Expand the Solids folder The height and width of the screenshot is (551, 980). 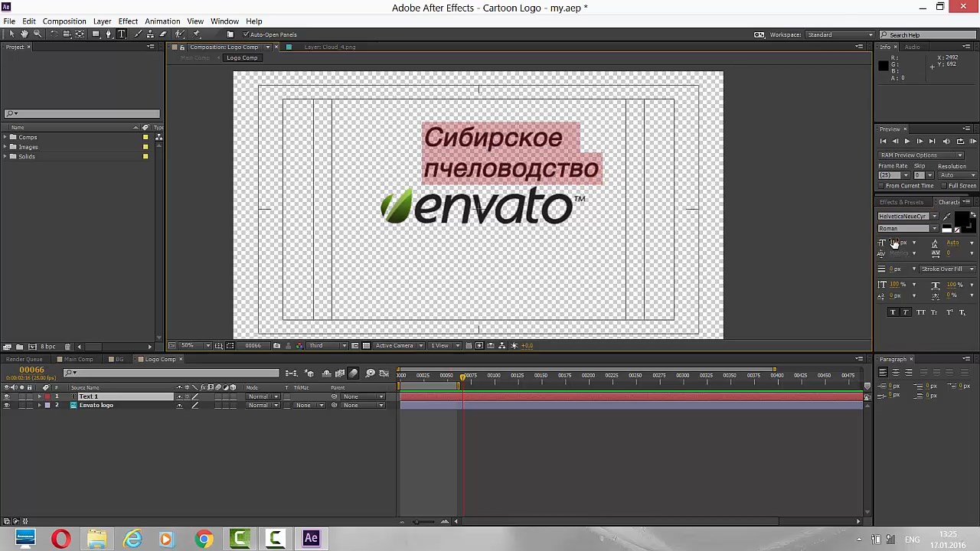click(5, 156)
